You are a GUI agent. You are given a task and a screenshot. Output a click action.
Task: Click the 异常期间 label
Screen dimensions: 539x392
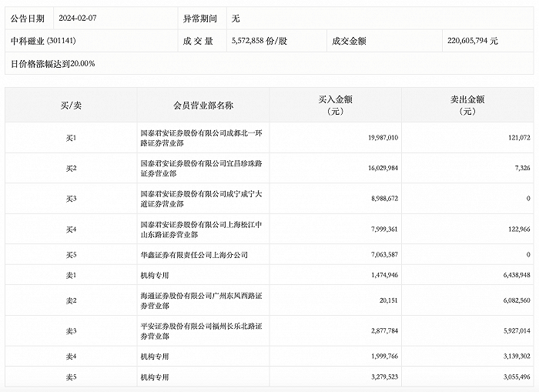[x=199, y=18]
